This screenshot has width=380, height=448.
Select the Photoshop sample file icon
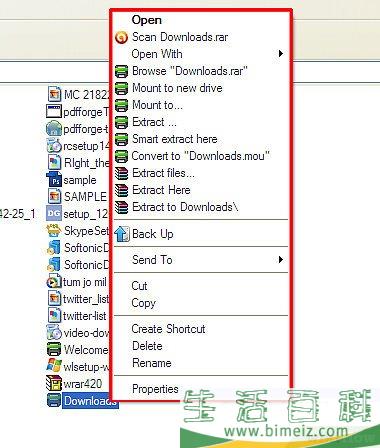point(54,180)
